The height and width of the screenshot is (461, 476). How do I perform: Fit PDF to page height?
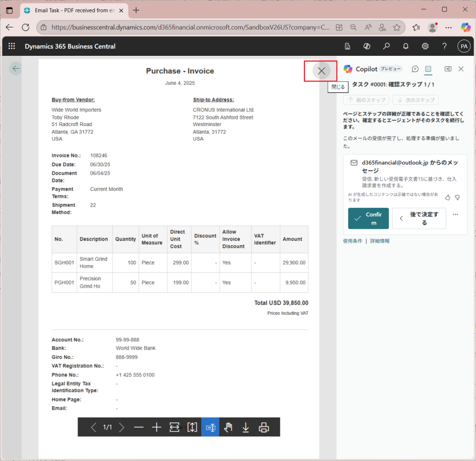[x=192, y=427]
